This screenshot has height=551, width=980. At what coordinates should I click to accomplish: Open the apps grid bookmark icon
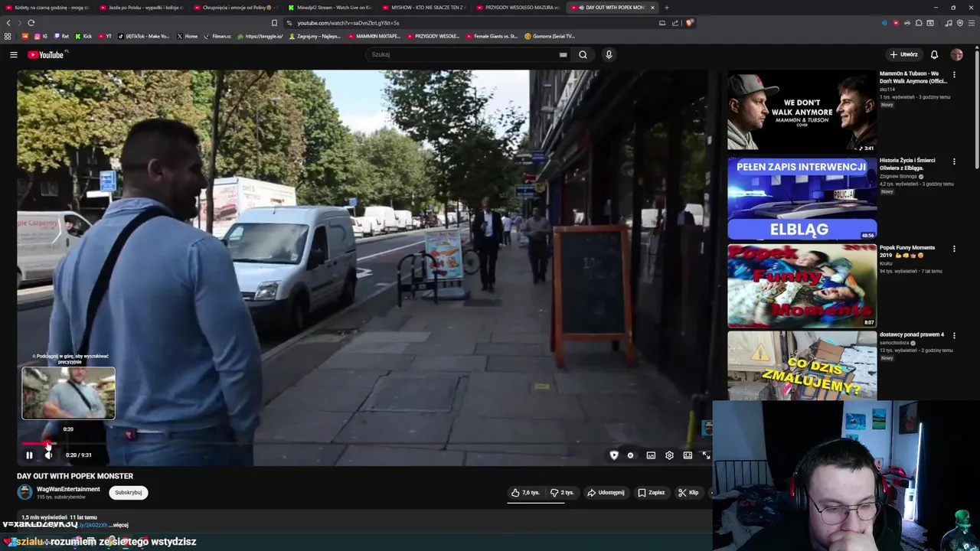click(x=8, y=36)
